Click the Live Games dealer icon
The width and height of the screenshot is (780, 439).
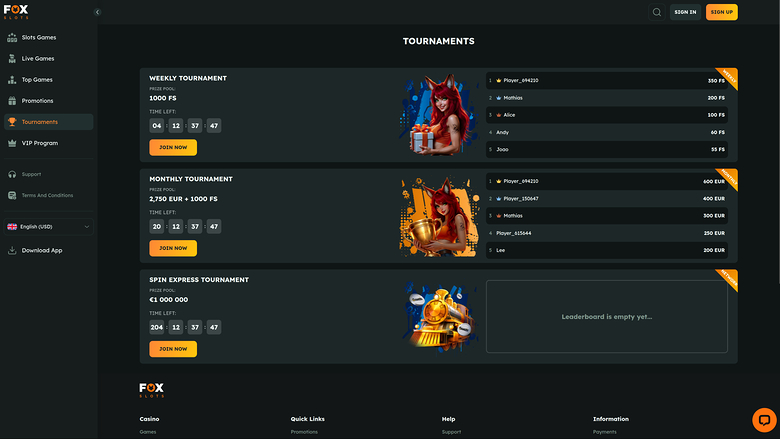click(12, 59)
